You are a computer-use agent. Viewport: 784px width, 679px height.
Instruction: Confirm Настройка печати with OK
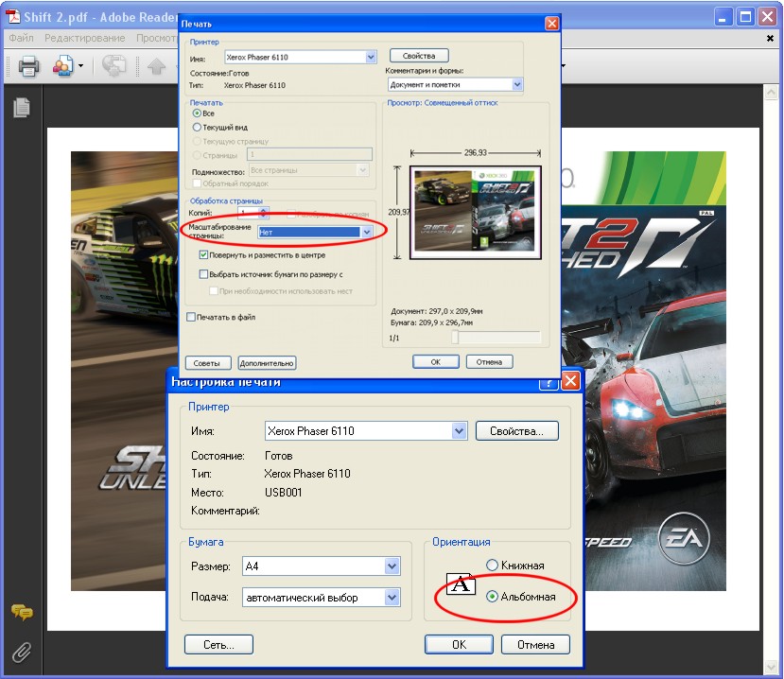click(x=459, y=645)
